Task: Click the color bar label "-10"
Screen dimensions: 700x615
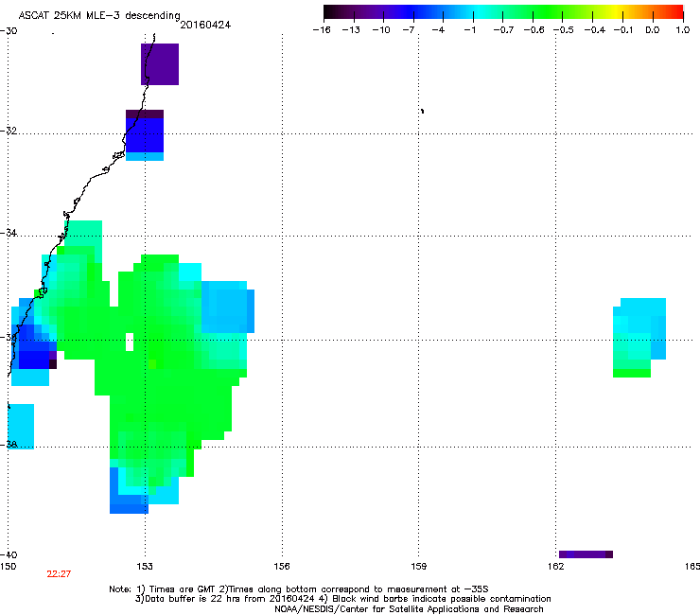Action: click(381, 30)
